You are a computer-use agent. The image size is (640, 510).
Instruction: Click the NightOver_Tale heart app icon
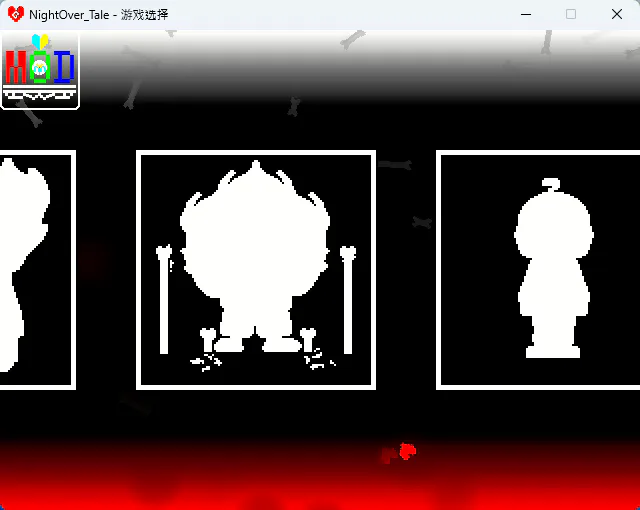[16, 14]
